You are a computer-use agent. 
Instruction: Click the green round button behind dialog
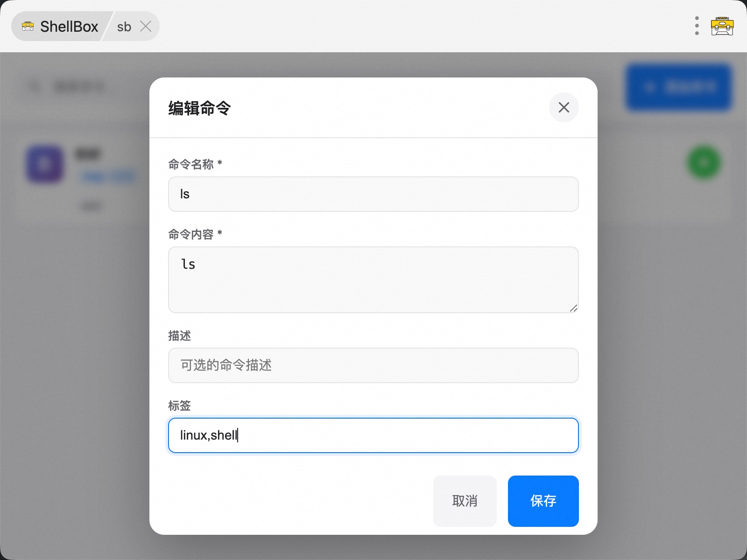[x=705, y=162]
